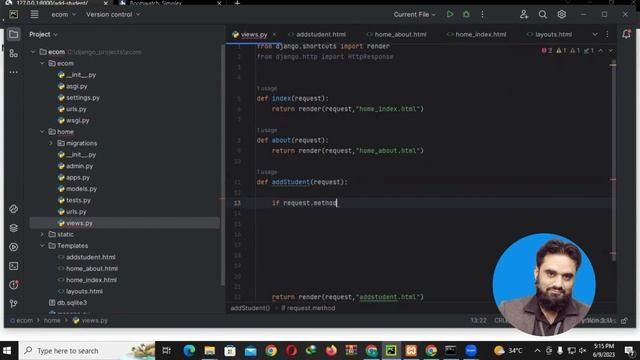This screenshot has width=640, height=360.
Task: Collapse the home folder
Action: click(42, 132)
